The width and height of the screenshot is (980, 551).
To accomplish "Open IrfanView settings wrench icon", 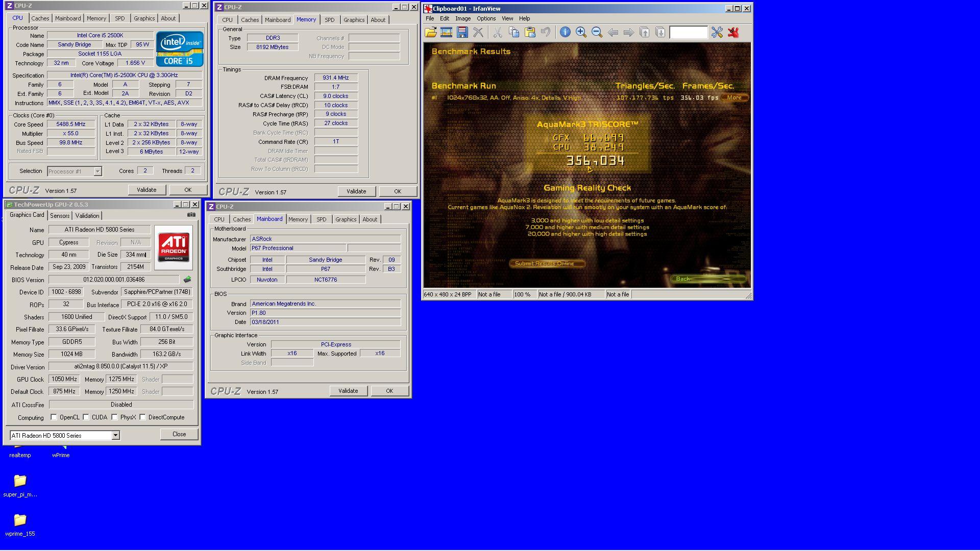I will [x=717, y=32].
